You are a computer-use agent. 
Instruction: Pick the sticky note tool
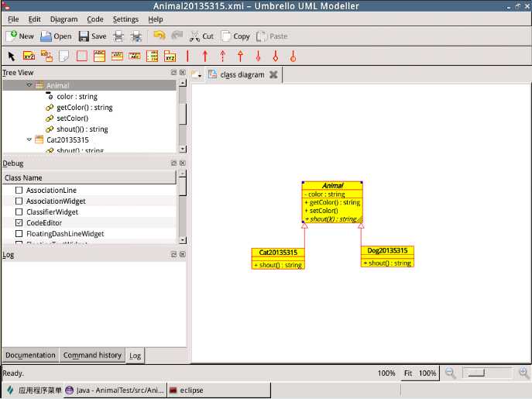tap(63, 56)
